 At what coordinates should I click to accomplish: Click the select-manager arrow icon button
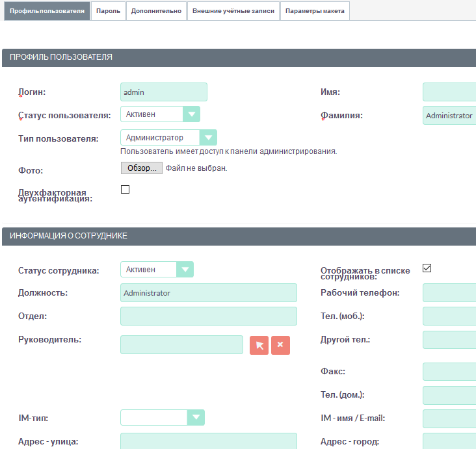(x=259, y=345)
